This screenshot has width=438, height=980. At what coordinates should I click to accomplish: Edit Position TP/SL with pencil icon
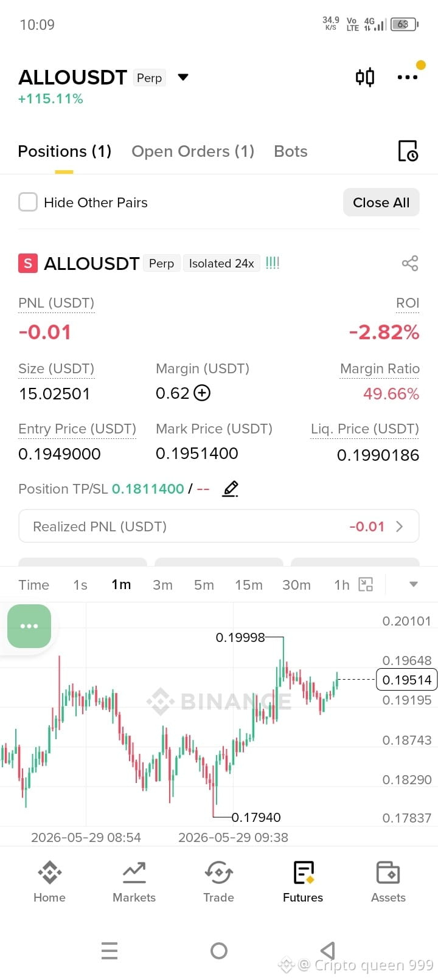pos(230,489)
